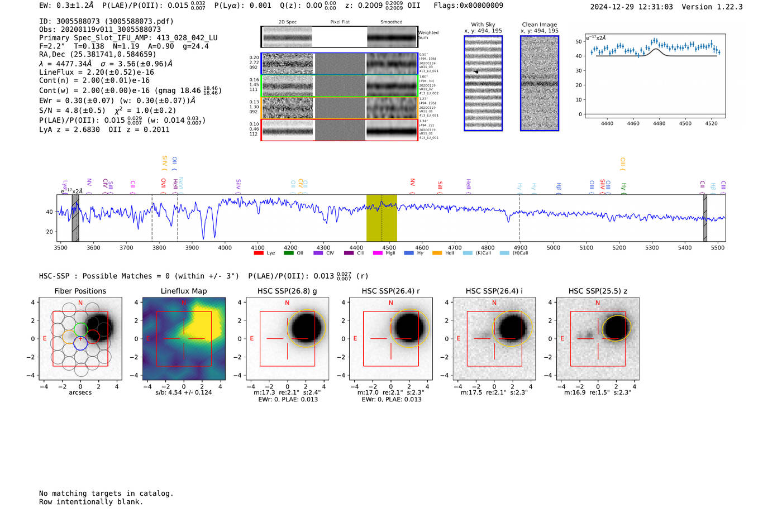
Task: Click the green fiber circle in Fiber Positions
Action: [80, 329]
